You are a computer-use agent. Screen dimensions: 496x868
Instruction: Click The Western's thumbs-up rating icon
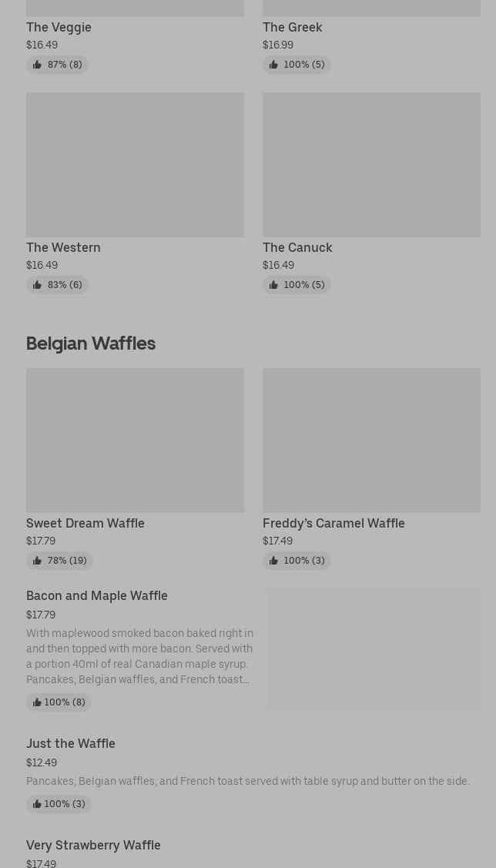click(x=37, y=285)
